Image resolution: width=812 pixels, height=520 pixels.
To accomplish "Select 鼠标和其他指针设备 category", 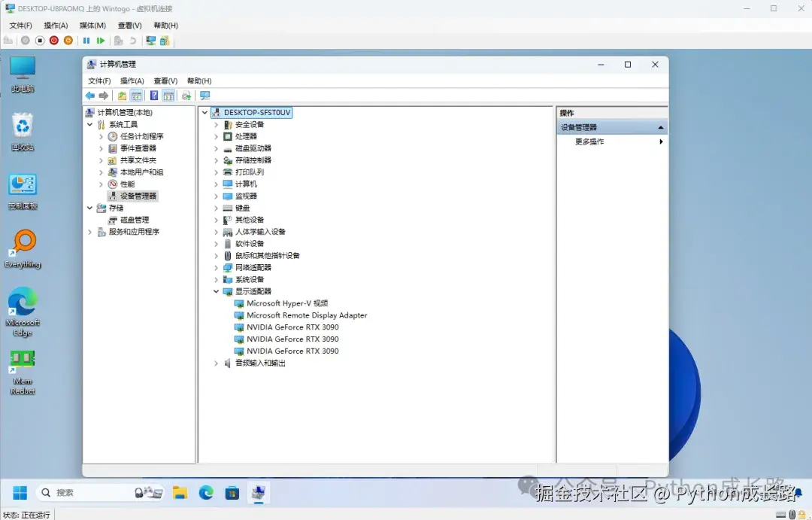I will pos(267,256).
